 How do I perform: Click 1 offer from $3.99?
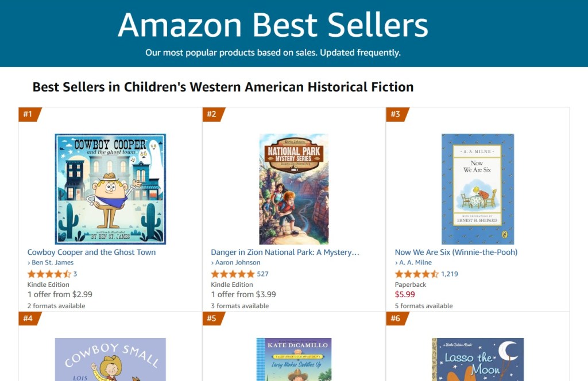click(243, 294)
